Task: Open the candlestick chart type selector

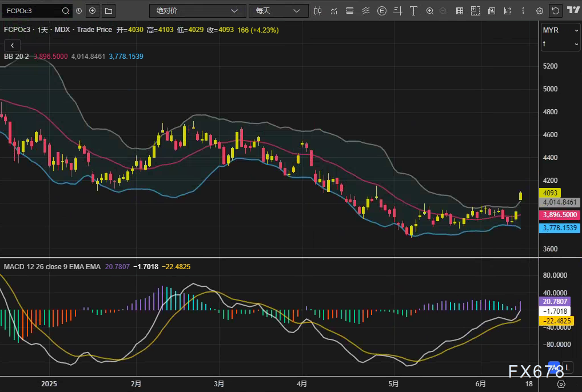Action: click(x=318, y=11)
